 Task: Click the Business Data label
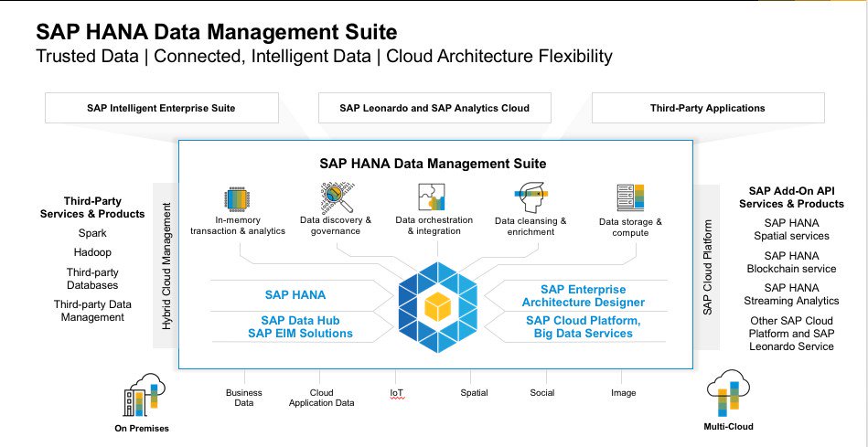point(243,398)
